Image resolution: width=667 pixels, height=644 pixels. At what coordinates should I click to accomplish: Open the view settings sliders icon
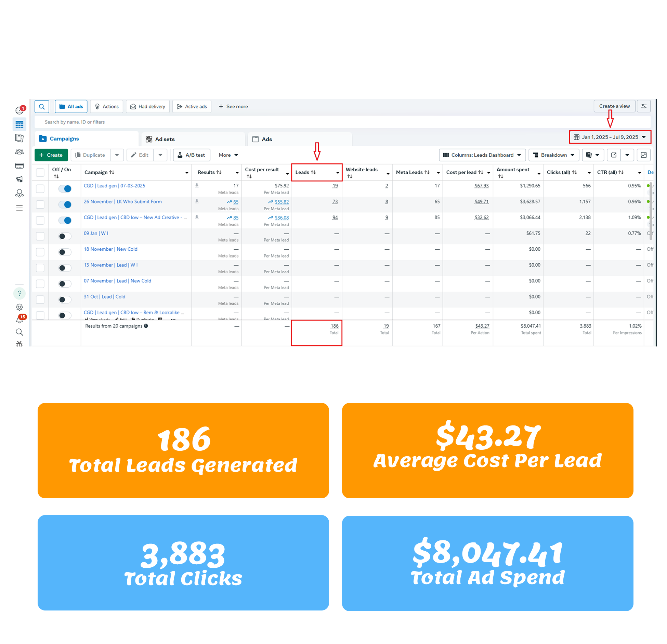pyautogui.click(x=643, y=106)
